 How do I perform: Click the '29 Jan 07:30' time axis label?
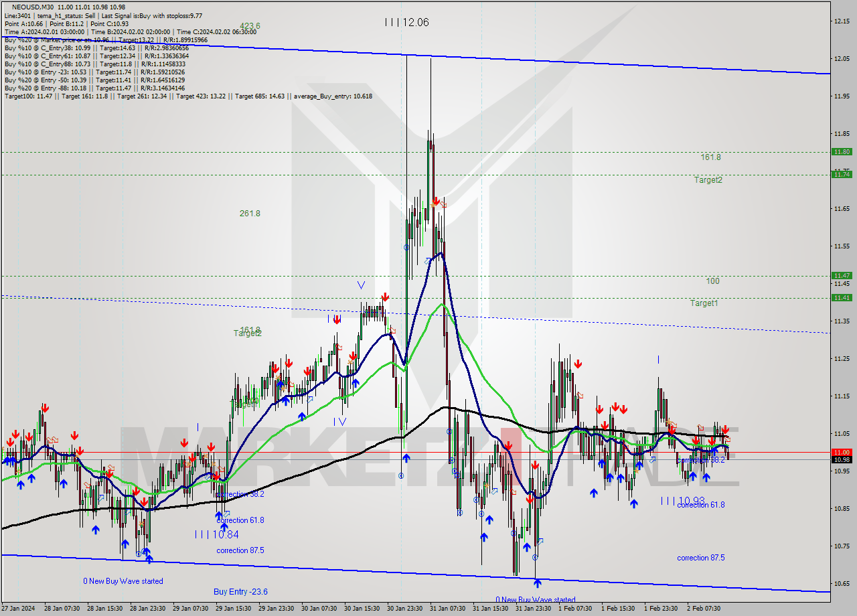point(190,609)
